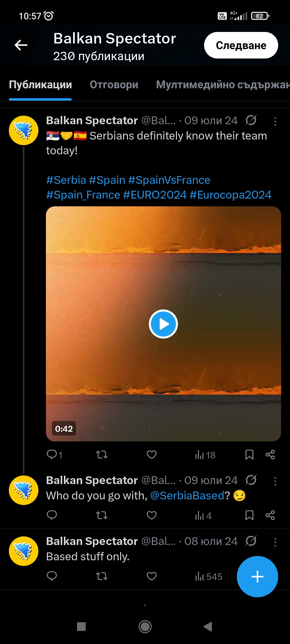Share the 'Who do you go with' tweet
Viewport: 290px width, 644px height.
pos(270,515)
